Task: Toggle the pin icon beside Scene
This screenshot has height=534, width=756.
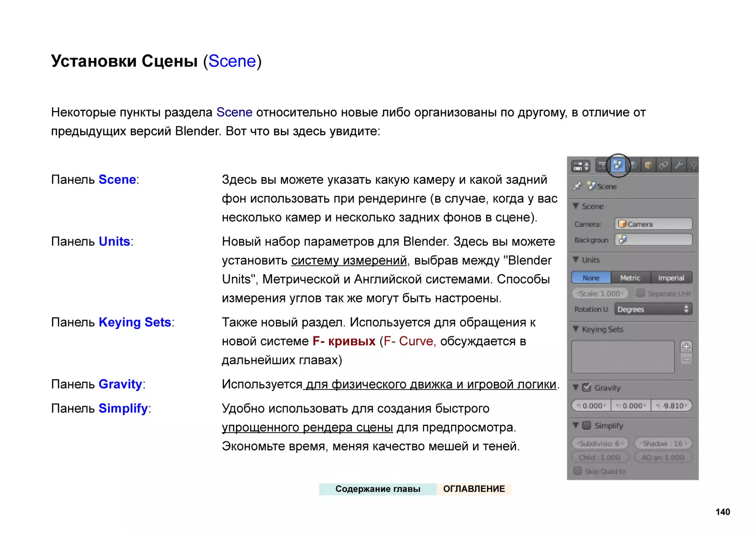Action: click(577, 186)
